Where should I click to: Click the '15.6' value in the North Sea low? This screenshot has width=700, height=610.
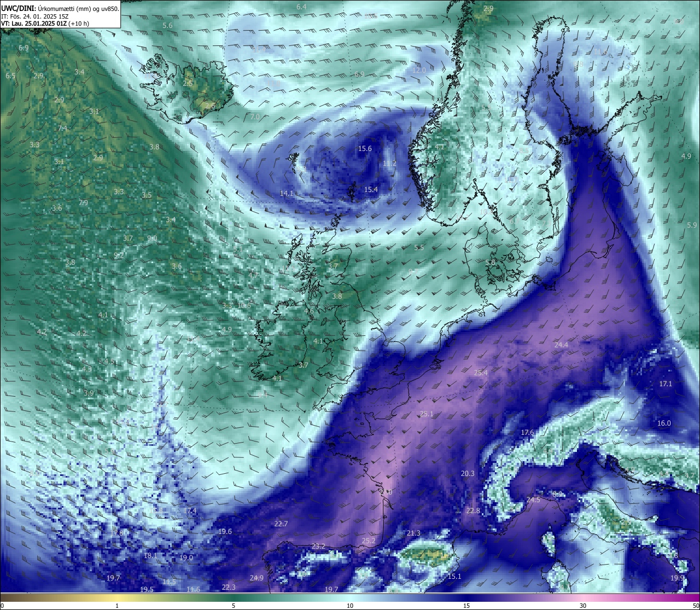[x=365, y=149]
